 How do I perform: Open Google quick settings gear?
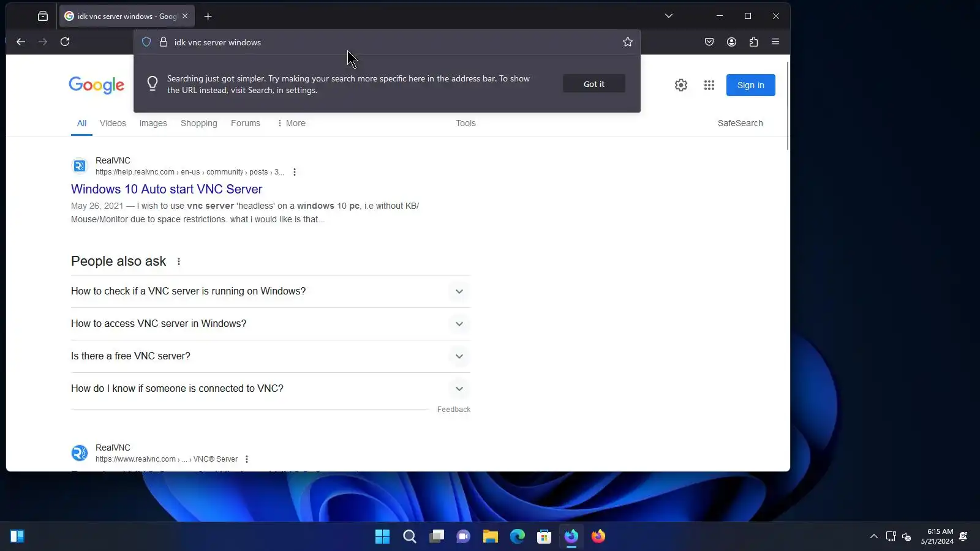coord(681,85)
